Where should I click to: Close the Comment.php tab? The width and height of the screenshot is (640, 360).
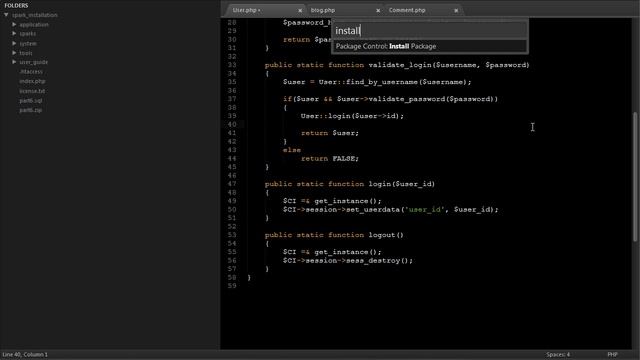pos(456,11)
